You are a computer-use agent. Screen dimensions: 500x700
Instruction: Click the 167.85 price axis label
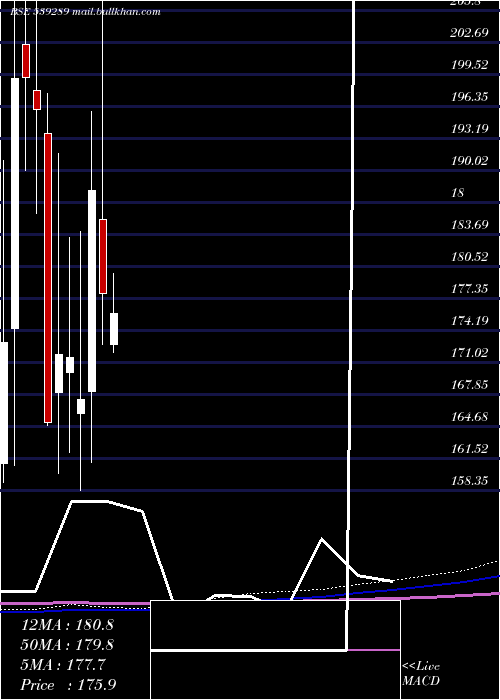(x=469, y=385)
